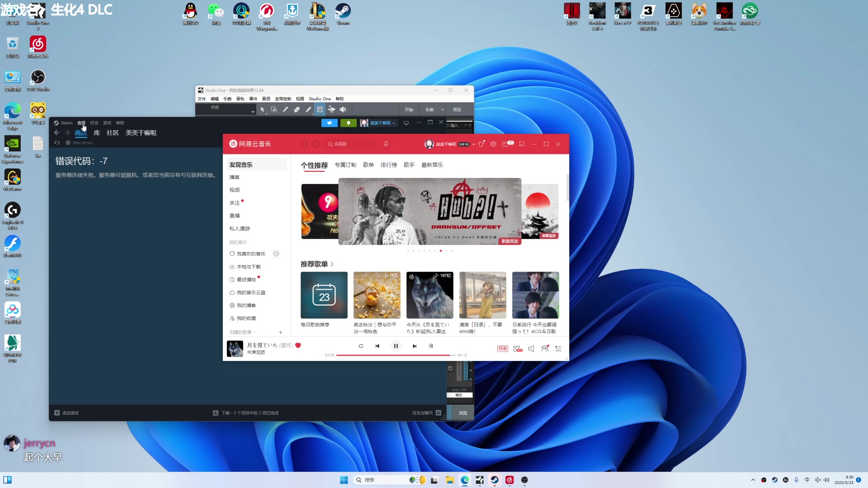Open the 参数 dropdown in Studio One
This screenshot has width=868, height=488.
(253, 111)
